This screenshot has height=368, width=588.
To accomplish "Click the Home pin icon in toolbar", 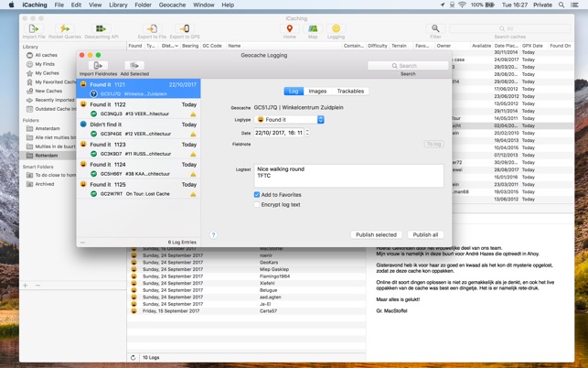I will (x=290, y=28).
